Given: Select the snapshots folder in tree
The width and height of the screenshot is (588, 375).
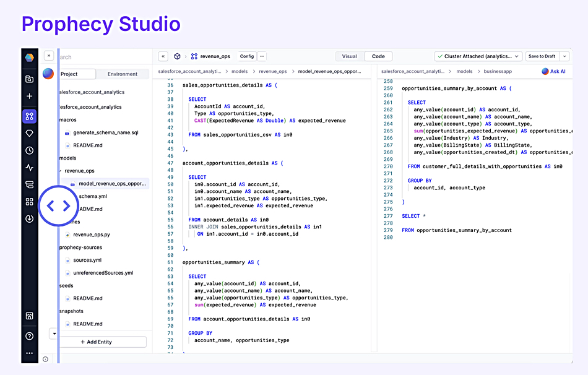Looking at the screenshot, I should [71, 311].
